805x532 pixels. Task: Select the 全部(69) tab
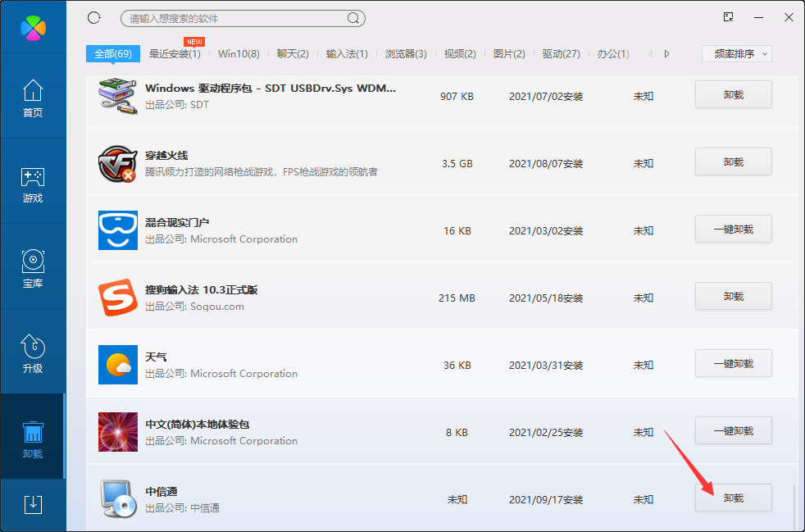tap(113, 53)
